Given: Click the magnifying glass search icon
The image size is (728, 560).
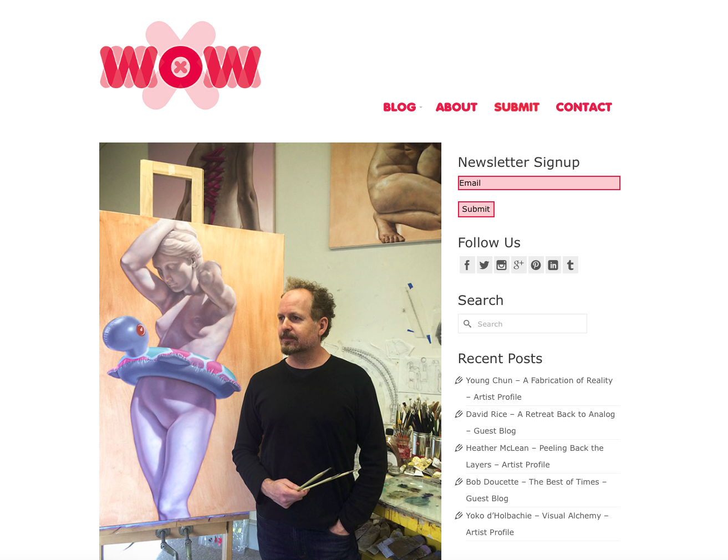Looking at the screenshot, I should (x=467, y=324).
